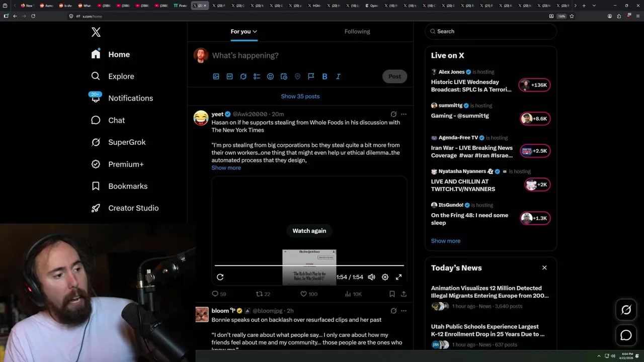Screen dimensions: 644x362
Task: Join summit1g Gaming live +8.6K
Action: click(x=534, y=119)
